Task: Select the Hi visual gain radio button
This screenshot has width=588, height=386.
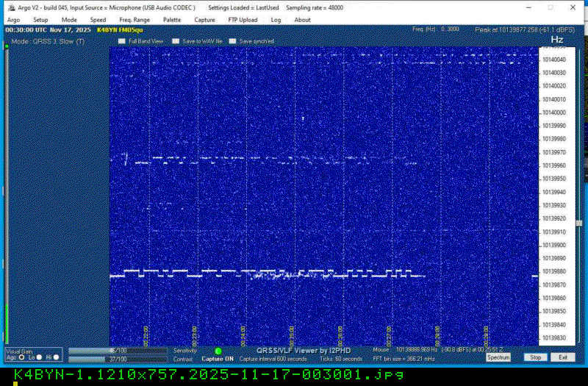Action: tap(56, 357)
